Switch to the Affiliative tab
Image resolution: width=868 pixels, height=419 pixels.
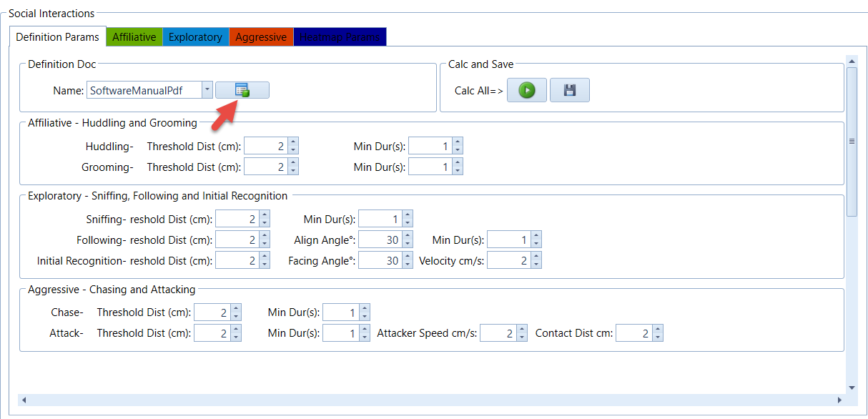(x=134, y=37)
